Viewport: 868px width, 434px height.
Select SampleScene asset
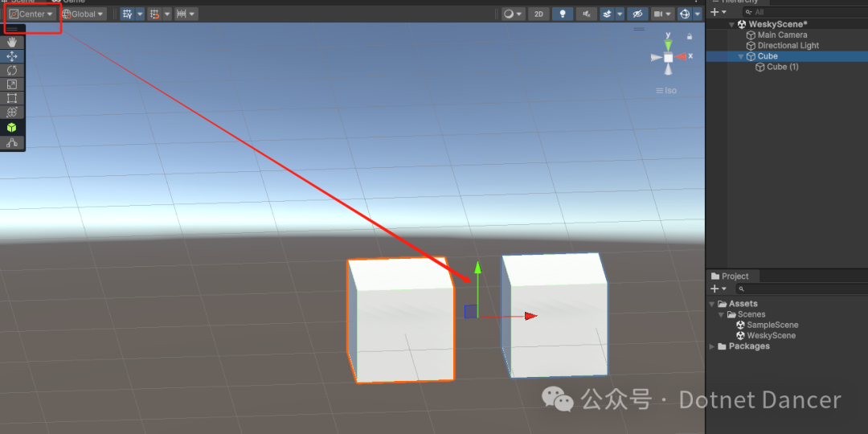773,325
